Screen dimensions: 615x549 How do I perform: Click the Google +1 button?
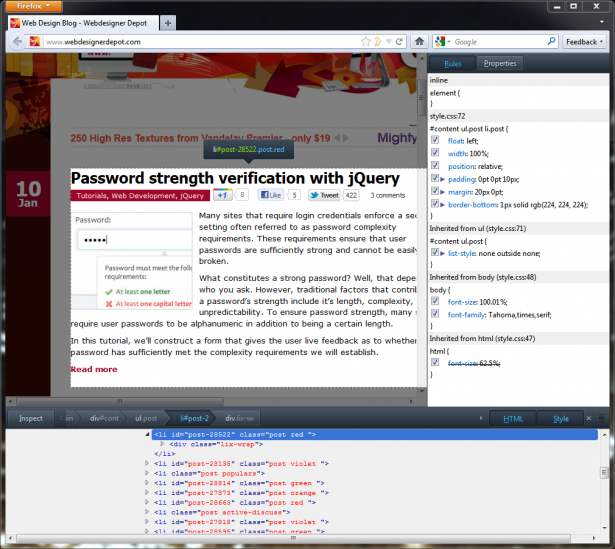point(222,195)
